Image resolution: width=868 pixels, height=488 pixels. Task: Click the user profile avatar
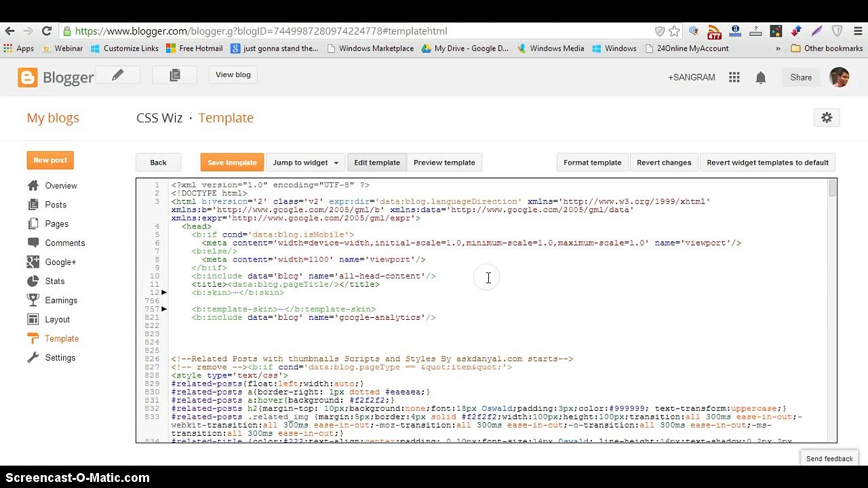click(x=840, y=77)
